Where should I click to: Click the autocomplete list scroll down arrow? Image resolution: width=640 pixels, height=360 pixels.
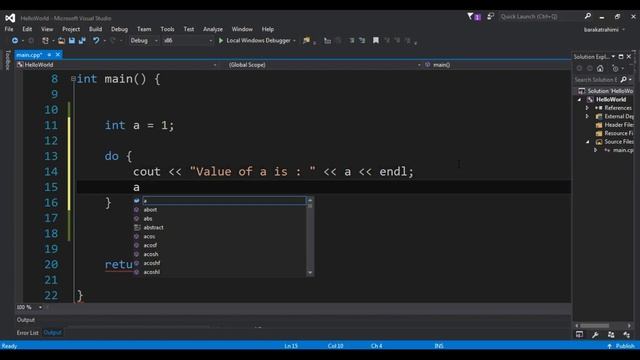(310, 272)
